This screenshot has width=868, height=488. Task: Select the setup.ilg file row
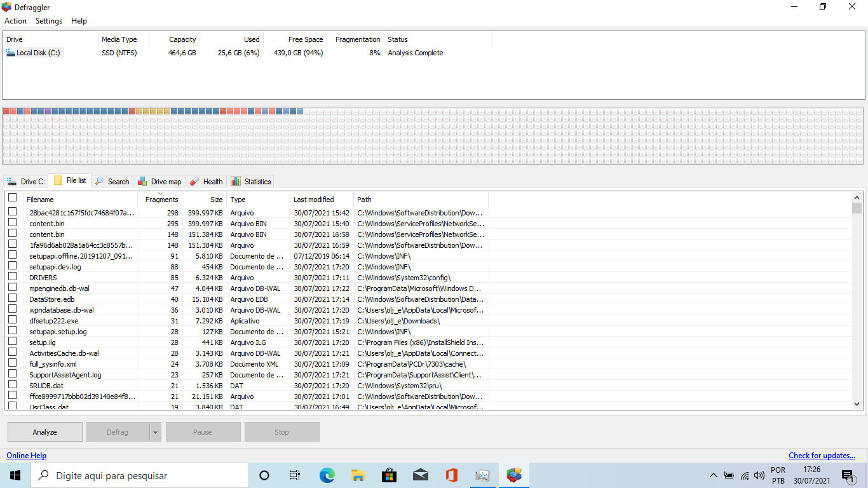pyautogui.click(x=247, y=342)
